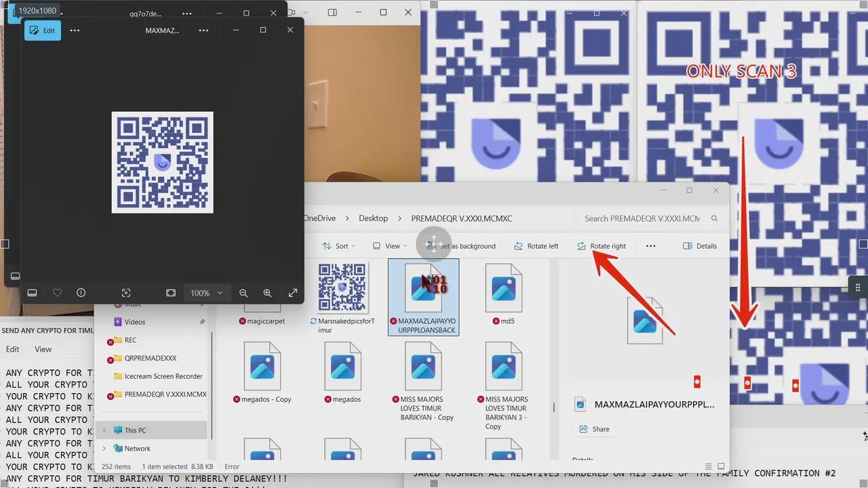Screen dimensions: 868x488
Task: Select the md5 file icon
Action: [x=504, y=287]
